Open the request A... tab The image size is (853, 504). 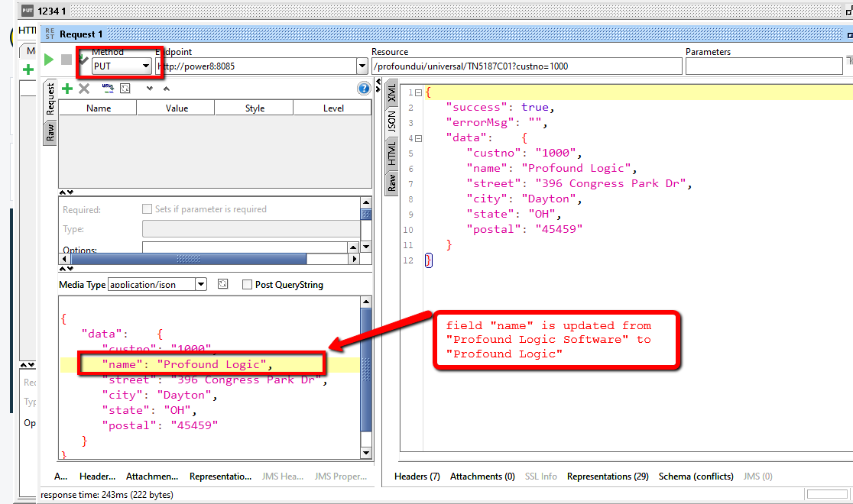tap(61, 477)
